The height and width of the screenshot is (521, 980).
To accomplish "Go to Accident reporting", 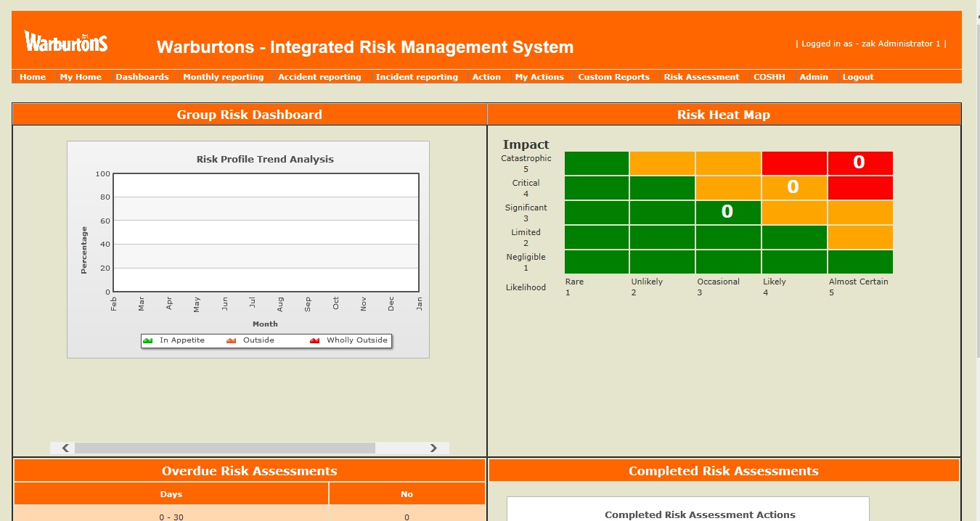I will click(319, 77).
